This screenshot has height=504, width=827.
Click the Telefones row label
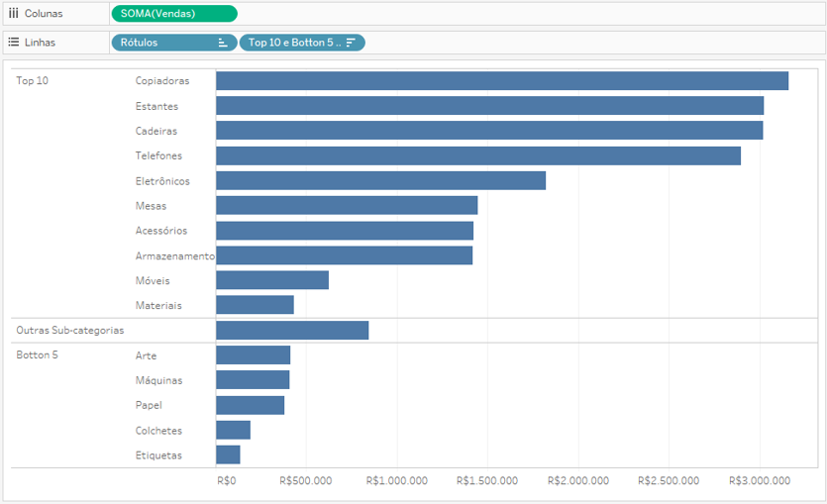(158, 155)
